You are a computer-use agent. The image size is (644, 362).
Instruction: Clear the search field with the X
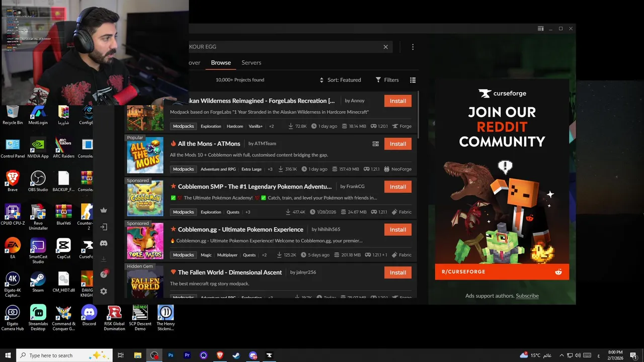point(386,47)
